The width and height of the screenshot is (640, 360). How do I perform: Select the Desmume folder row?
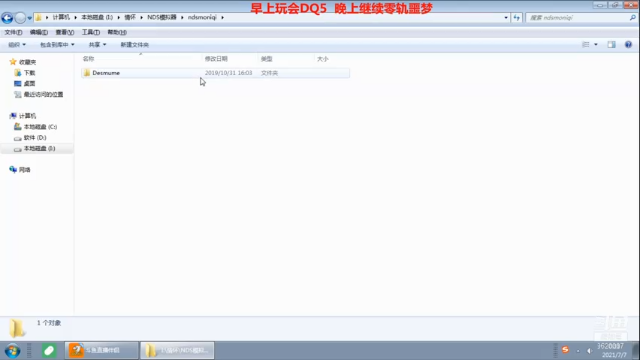[215, 73]
